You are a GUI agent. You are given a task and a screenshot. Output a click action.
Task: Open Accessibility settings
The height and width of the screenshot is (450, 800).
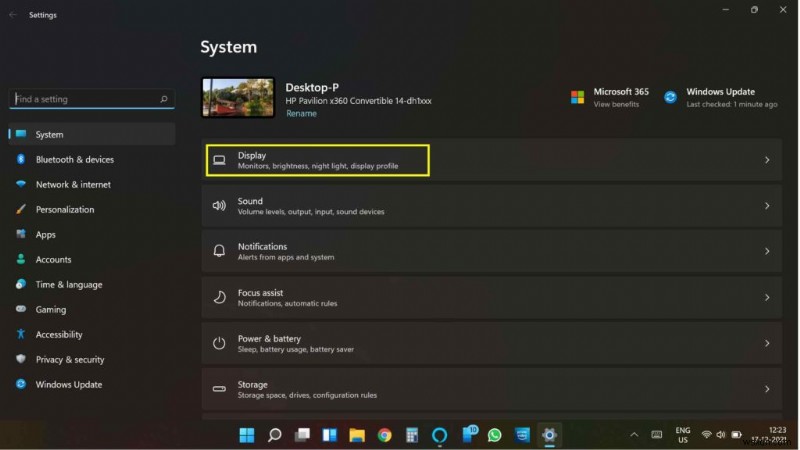92,334
